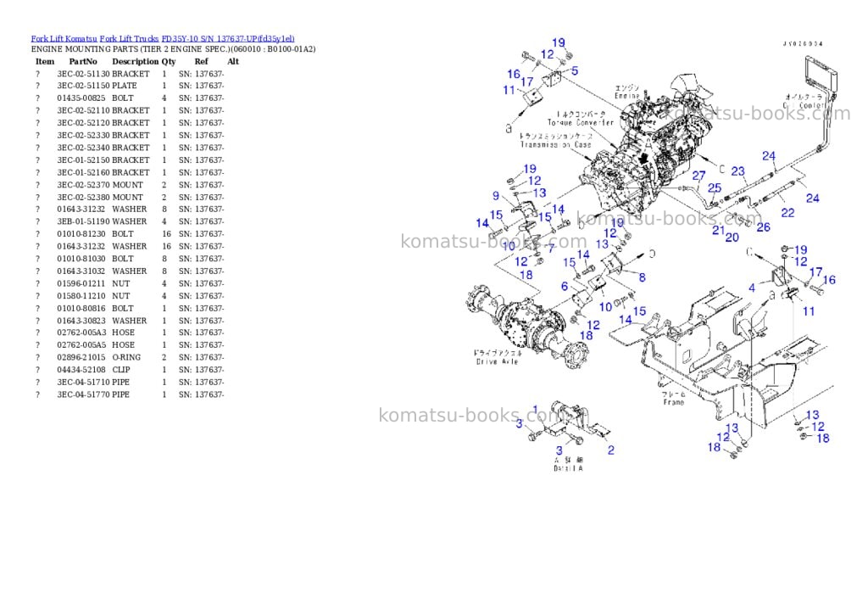The image size is (868, 615).
Task: Click BOLT part number 01010-81030
Action: (x=81, y=259)
